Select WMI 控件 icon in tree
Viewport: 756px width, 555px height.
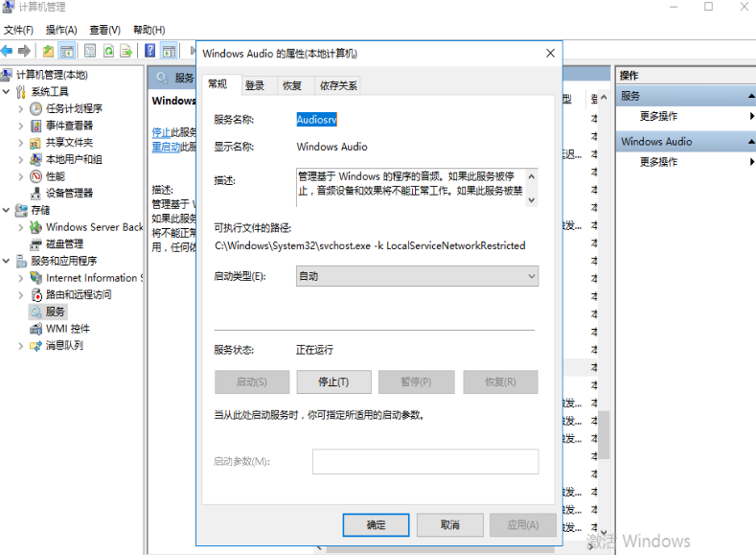point(35,329)
